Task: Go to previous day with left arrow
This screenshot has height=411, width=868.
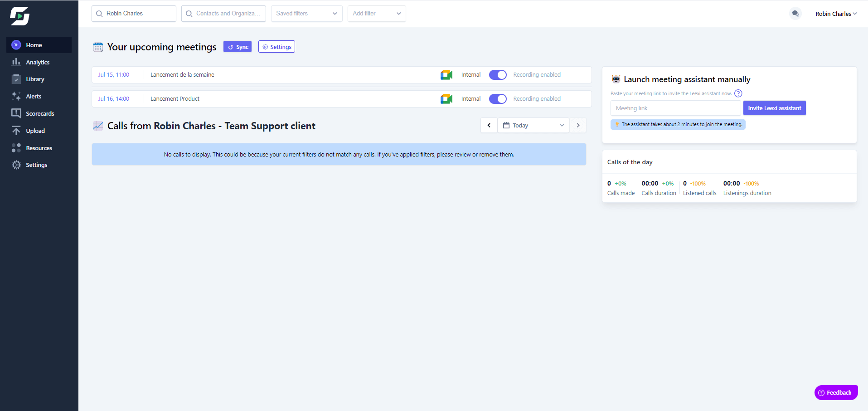Action: pyautogui.click(x=489, y=125)
